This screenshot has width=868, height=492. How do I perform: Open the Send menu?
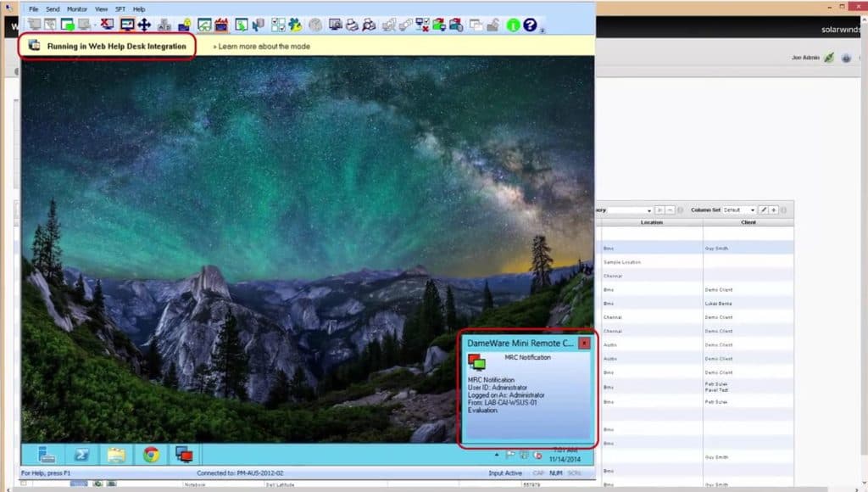pyautogui.click(x=53, y=9)
